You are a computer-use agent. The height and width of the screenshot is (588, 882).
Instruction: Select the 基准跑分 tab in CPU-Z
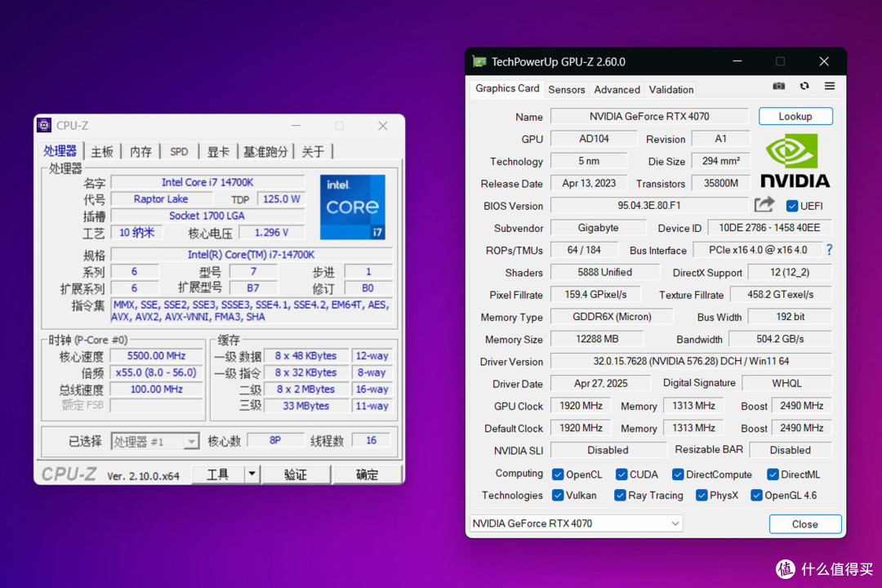pos(265,151)
